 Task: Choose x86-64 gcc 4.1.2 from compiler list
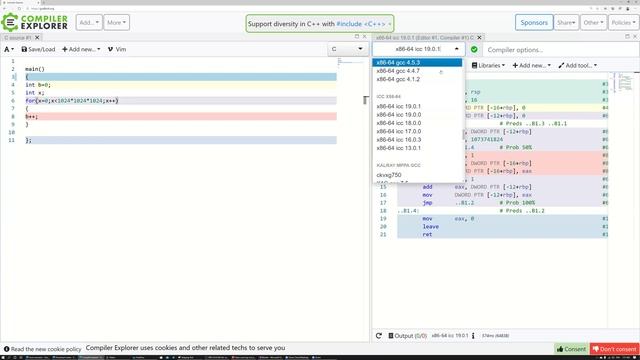417,79
